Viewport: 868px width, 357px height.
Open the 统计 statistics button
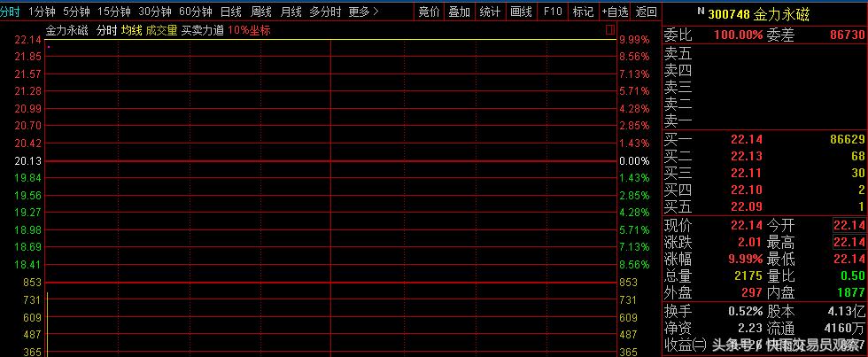(489, 11)
